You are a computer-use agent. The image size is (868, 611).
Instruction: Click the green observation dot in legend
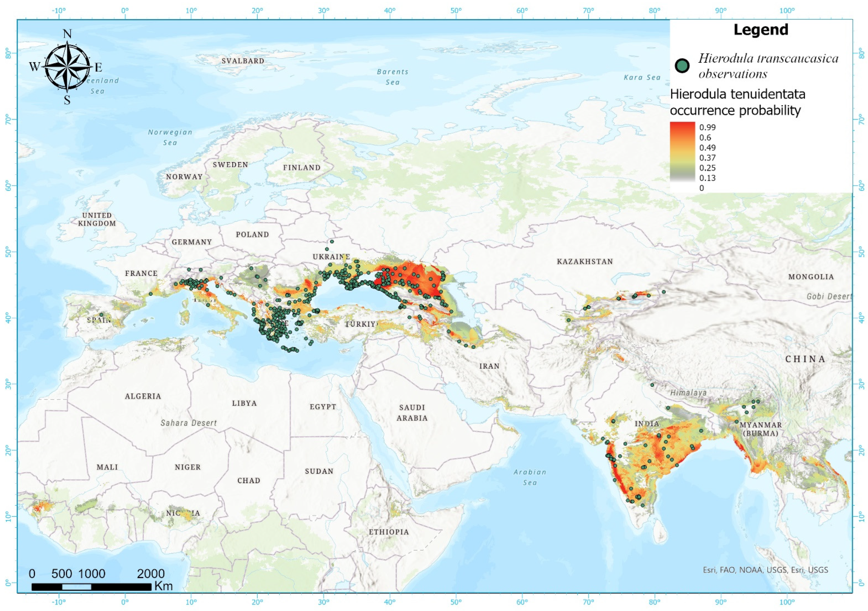(x=682, y=66)
